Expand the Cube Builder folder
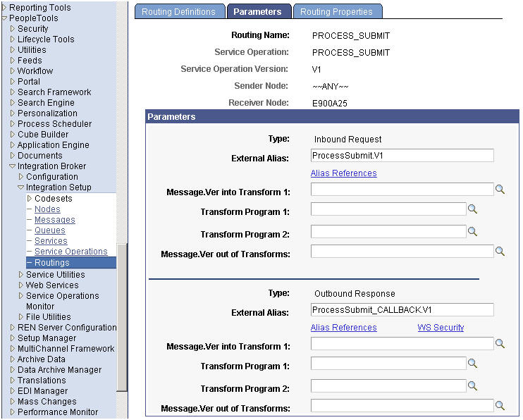 (13, 135)
